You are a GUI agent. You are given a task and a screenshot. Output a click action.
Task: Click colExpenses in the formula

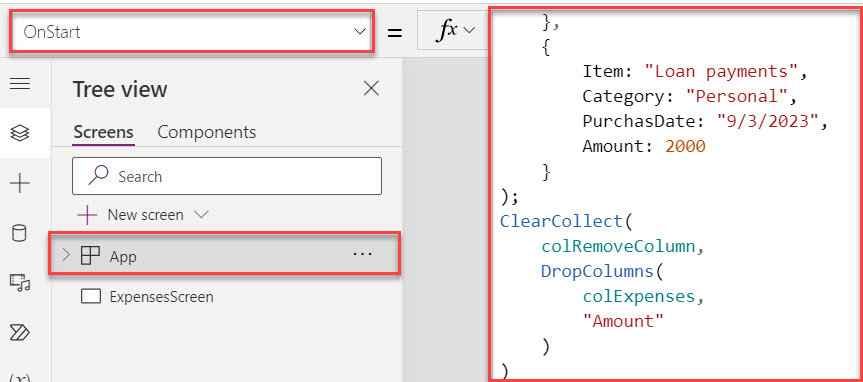coord(639,296)
